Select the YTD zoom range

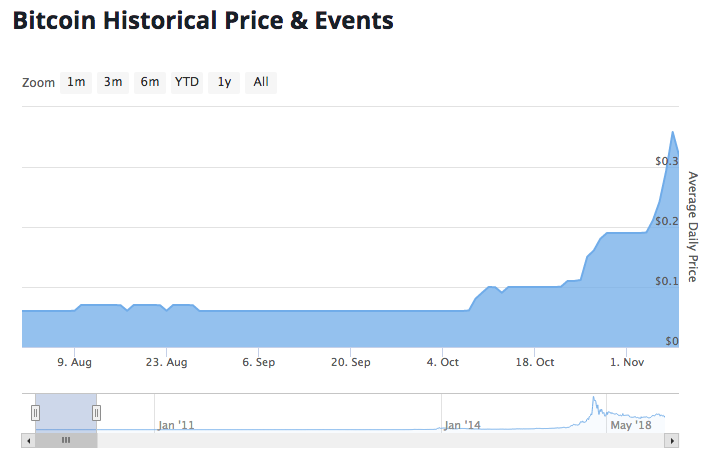pos(187,82)
